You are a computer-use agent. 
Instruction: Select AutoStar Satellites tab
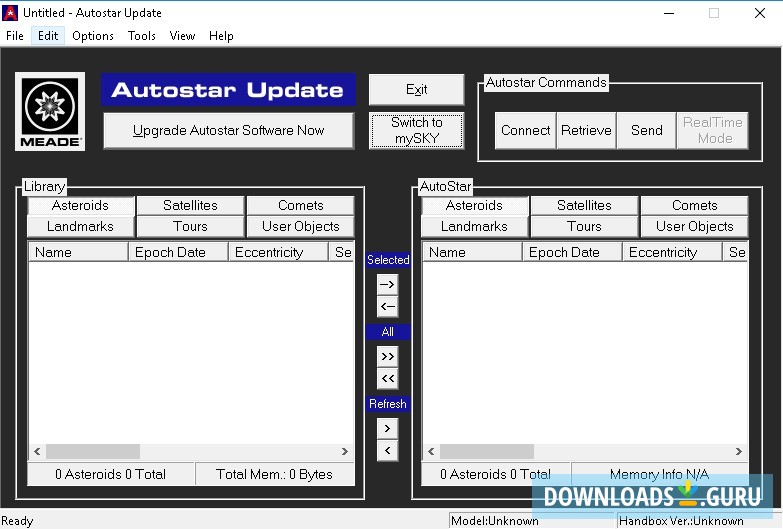coord(584,205)
